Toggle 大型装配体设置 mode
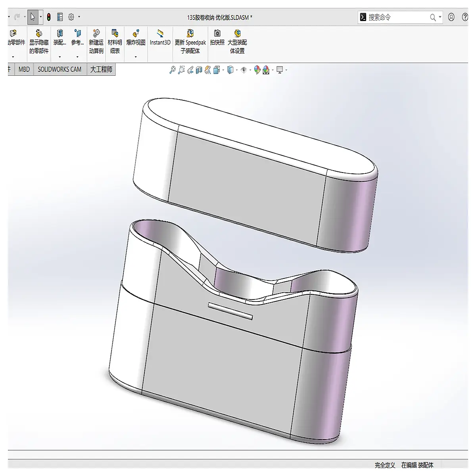 [x=237, y=42]
